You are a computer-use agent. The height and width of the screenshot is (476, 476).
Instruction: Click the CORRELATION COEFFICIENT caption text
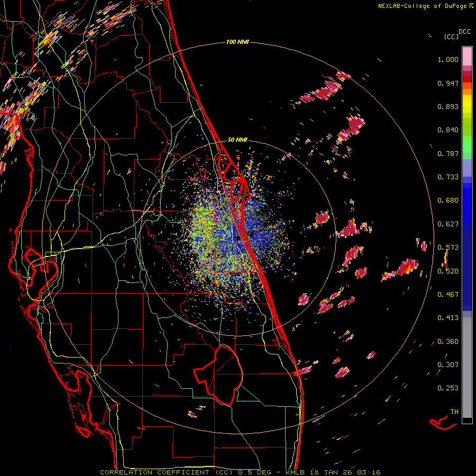coord(154,472)
